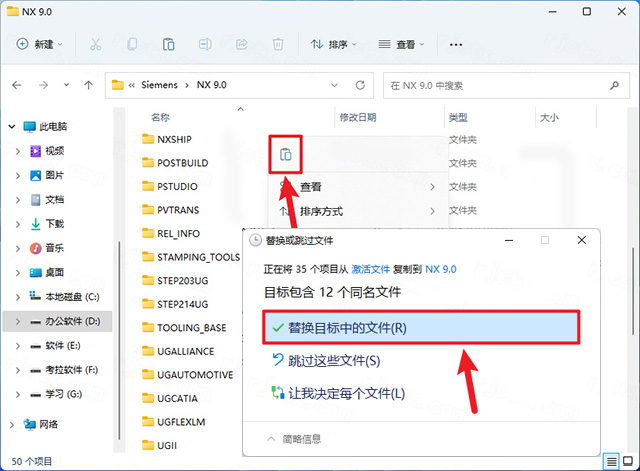Expand 软件 (E:) drive node
Image resolution: width=640 pixels, height=471 pixels.
click(18, 346)
